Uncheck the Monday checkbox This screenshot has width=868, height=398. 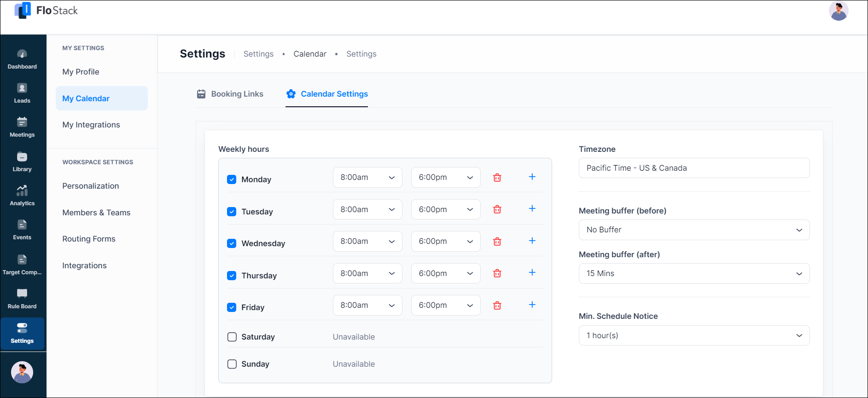point(232,179)
